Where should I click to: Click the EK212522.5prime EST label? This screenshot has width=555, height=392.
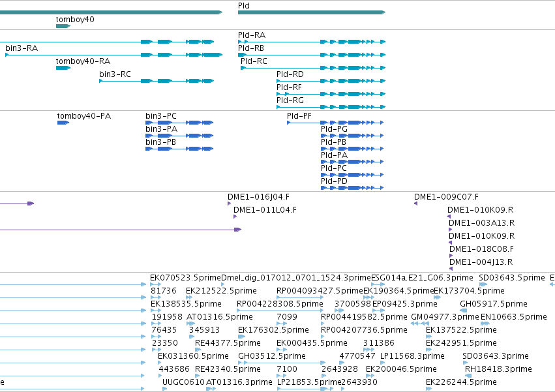(x=221, y=291)
